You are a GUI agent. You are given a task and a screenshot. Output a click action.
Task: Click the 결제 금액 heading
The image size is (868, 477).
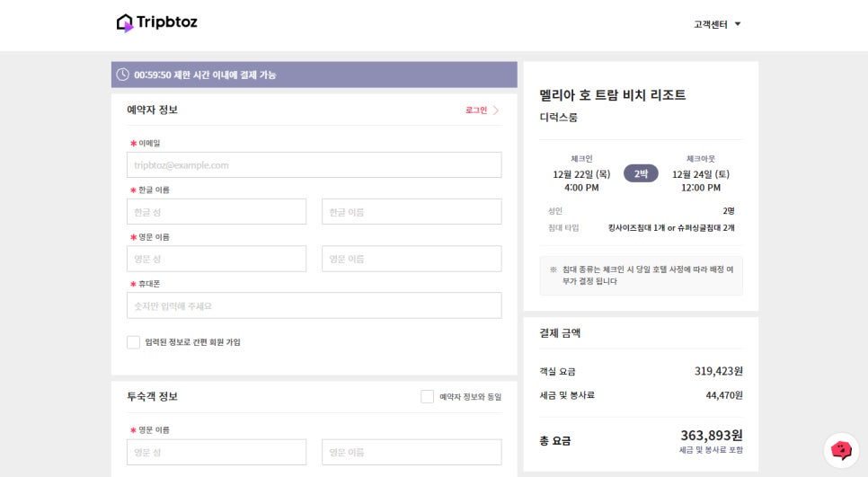tap(560, 333)
